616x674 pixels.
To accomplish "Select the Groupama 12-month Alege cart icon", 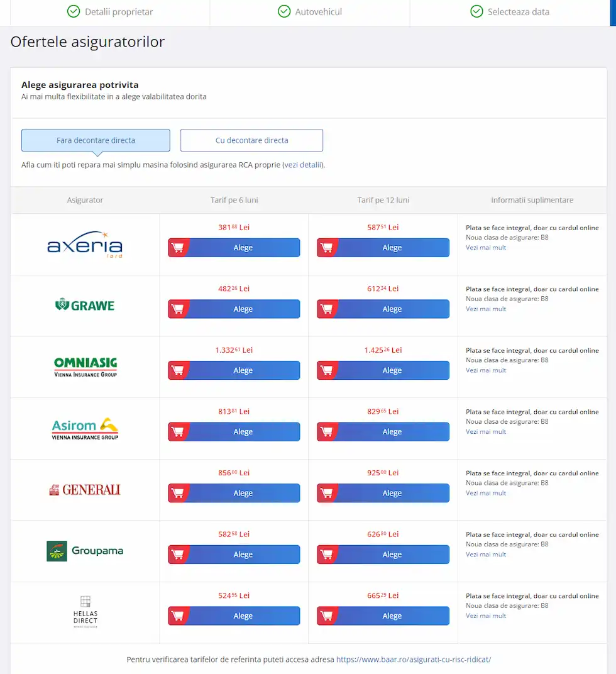I will 327,555.
